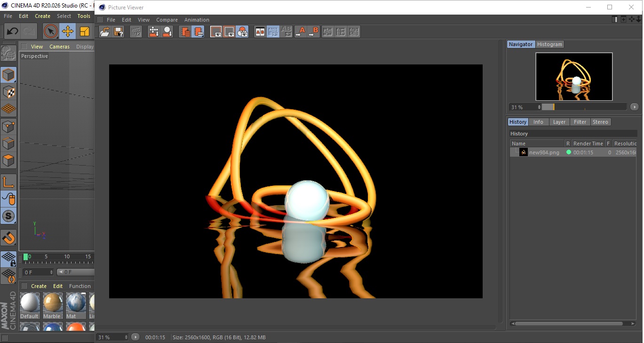Click the Navigator zoom slider
This screenshot has height=343, width=644.
pyautogui.click(x=584, y=107)
